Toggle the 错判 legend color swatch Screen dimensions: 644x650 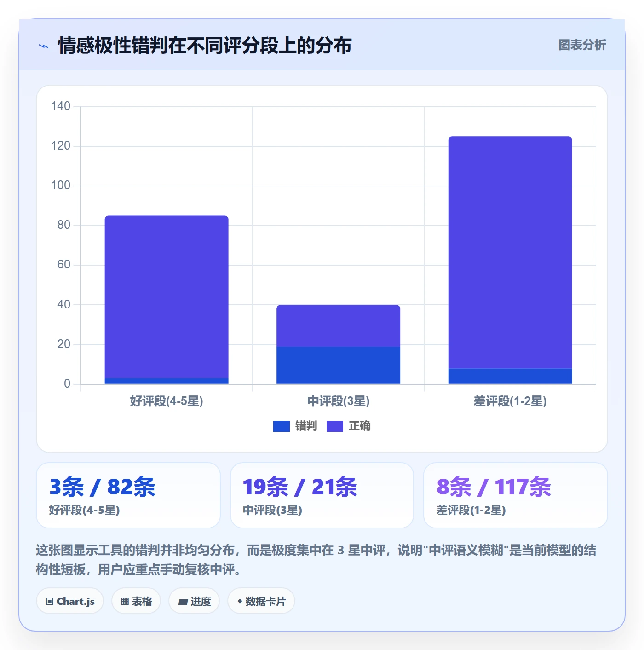[x=281, y=426]
